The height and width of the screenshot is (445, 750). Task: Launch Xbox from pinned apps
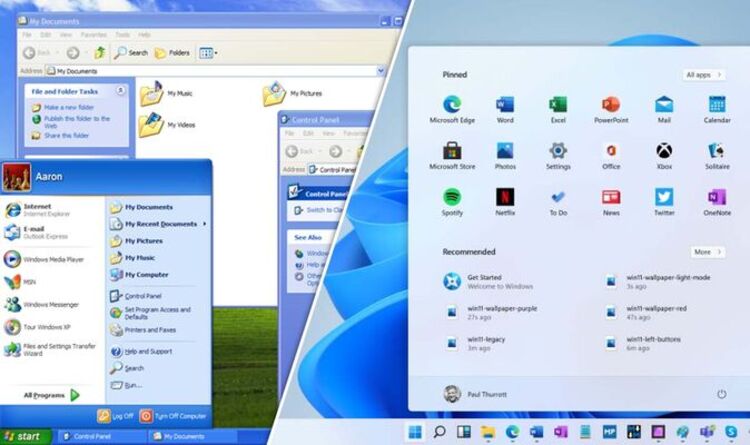664,156
